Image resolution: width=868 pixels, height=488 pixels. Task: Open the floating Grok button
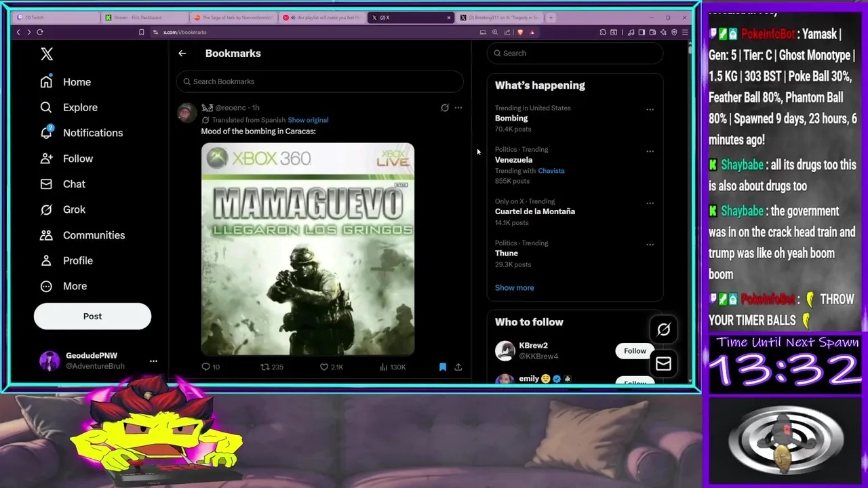point(663,329)
